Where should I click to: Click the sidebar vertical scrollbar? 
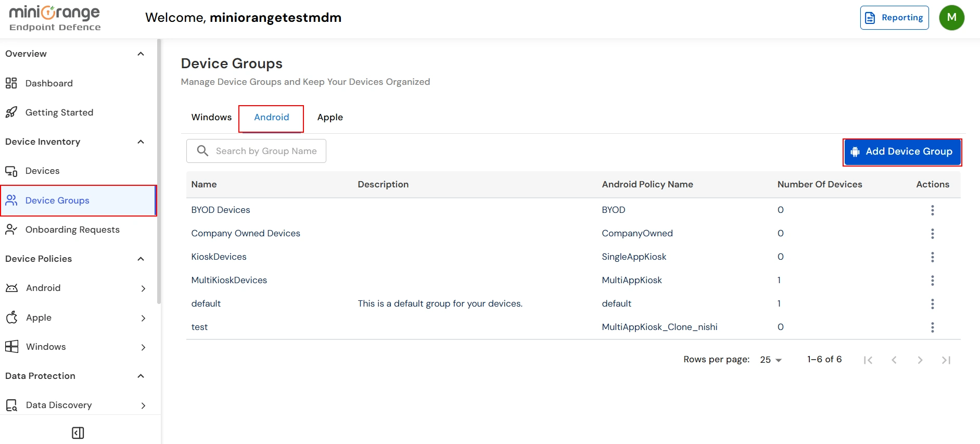point(159,172)
